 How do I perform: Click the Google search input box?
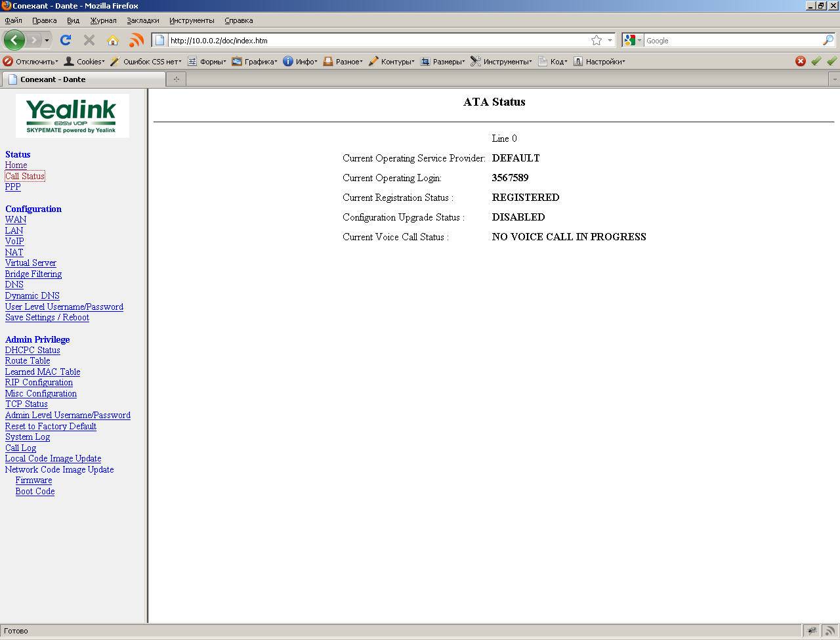[732, 40]
